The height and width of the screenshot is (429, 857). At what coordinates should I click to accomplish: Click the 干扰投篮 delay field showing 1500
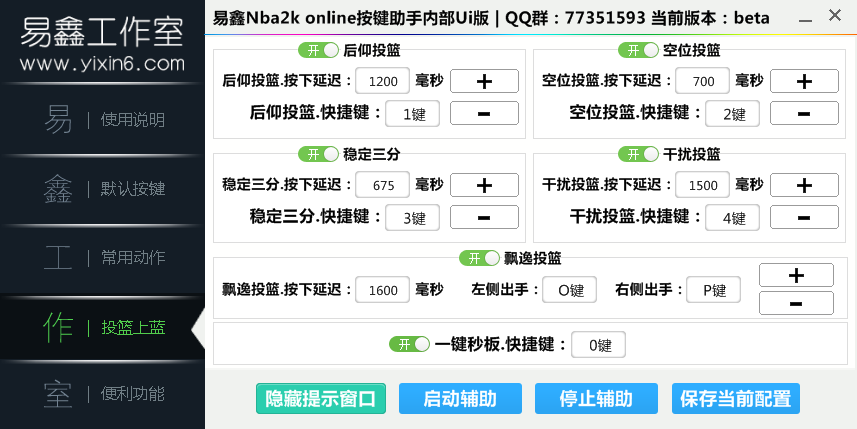(702, 185)
